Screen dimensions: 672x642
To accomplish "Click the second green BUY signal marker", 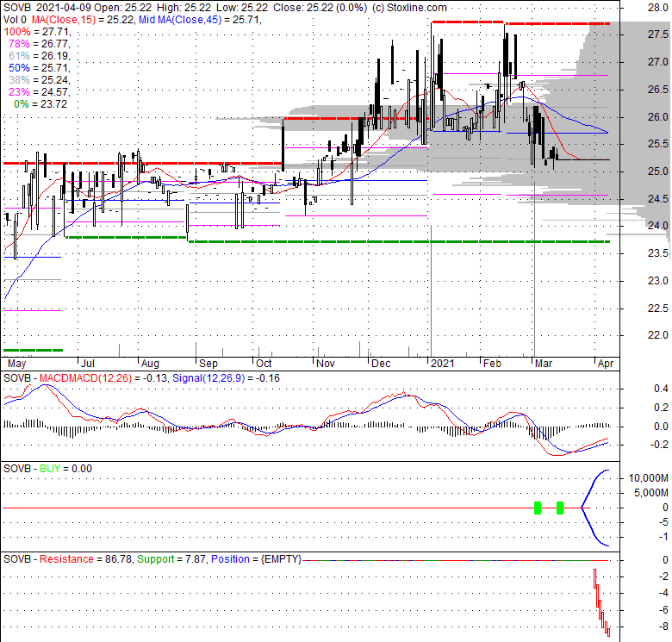I will click(560, 508).
